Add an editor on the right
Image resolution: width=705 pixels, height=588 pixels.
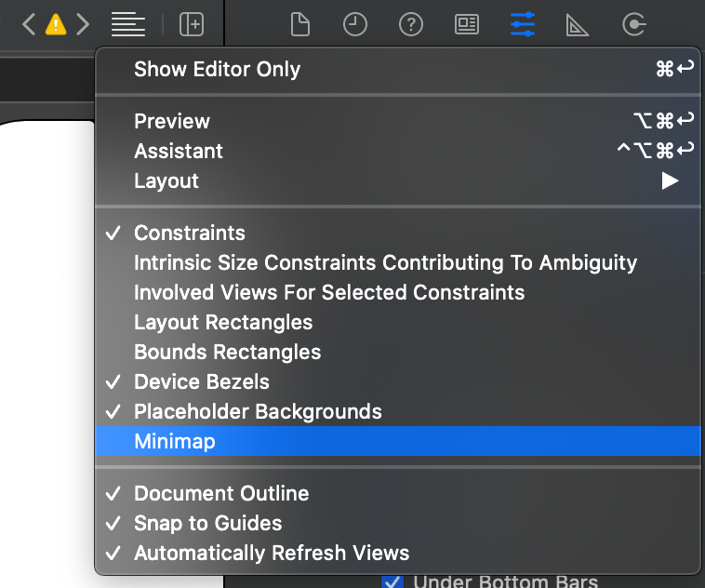(x=192, y=24)
